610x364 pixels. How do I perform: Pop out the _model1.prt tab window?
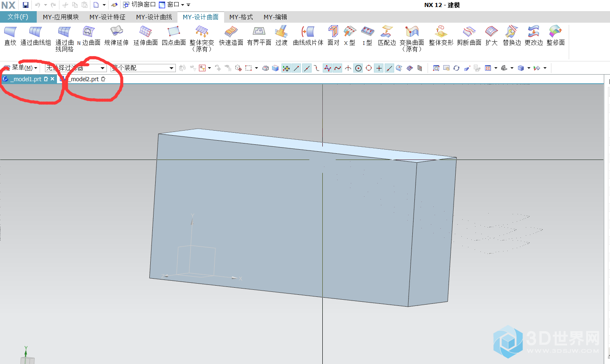[46, 79]
